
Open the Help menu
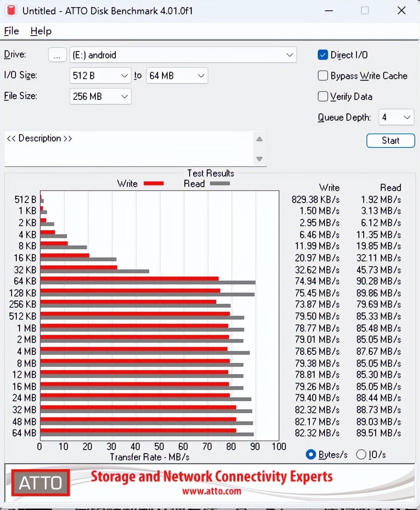41,31
